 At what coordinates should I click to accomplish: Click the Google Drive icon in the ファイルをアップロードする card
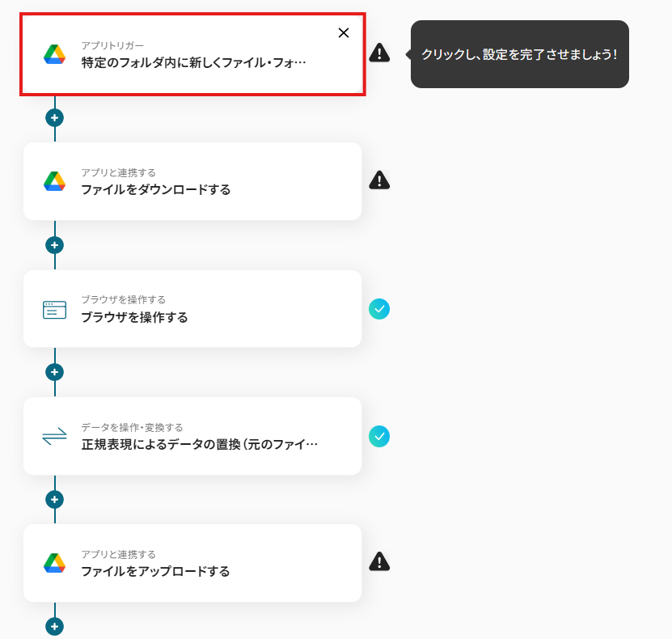point(54,563)
